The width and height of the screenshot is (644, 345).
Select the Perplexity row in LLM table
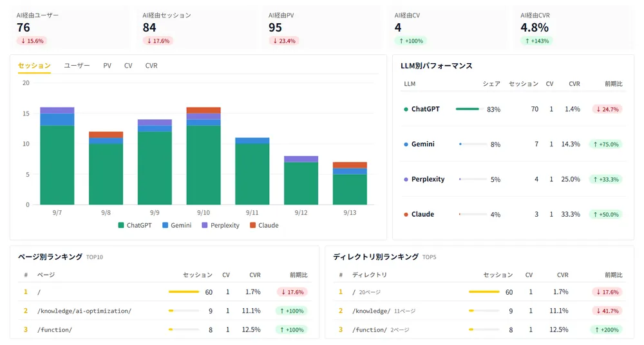(513, 179)
